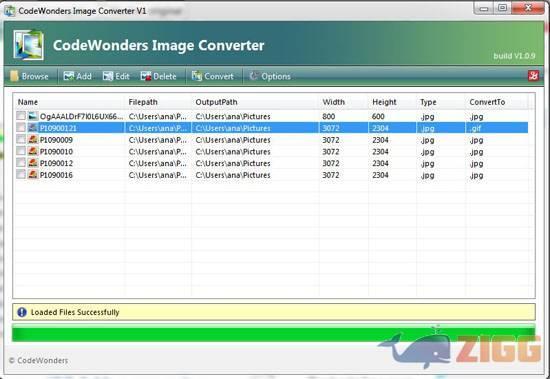The image size is (550, 379).
Task: Open the Browse folder tool
Action: [29, 76]
